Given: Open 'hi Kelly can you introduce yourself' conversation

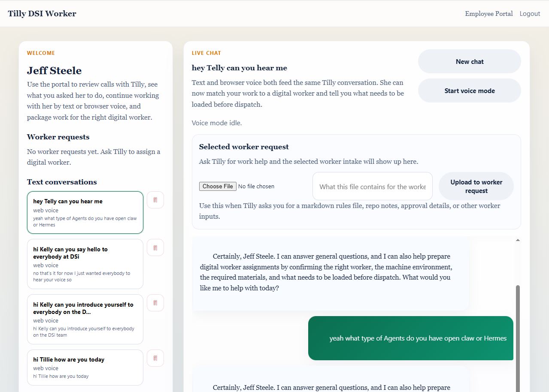Looking at the screenshot, I should click(85, 319).
